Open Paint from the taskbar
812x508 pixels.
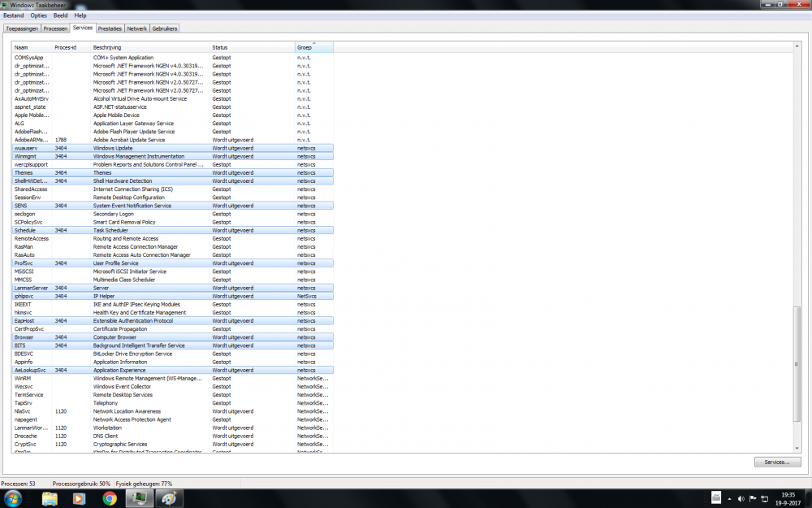click(x=169, y=499)
